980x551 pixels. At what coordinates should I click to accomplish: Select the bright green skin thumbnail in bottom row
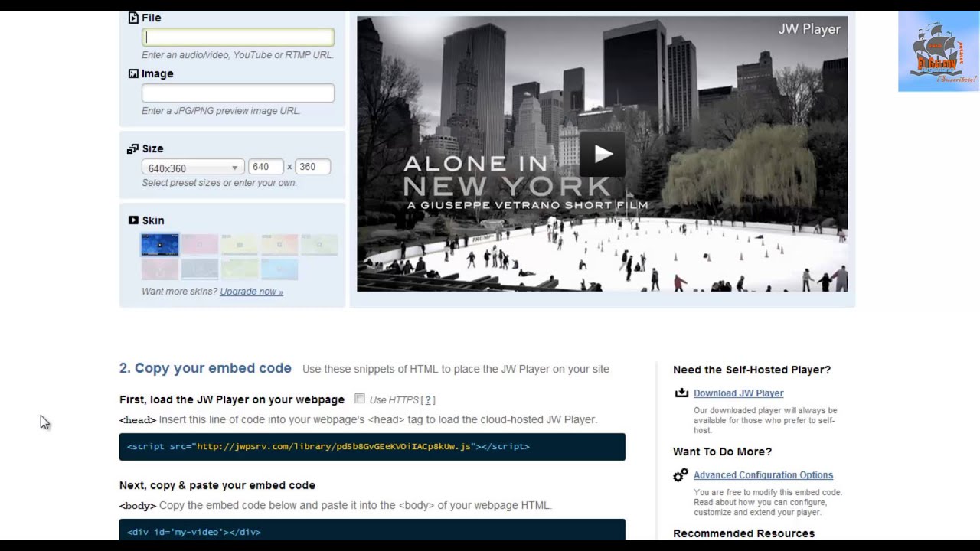click(x=240, y=269)
